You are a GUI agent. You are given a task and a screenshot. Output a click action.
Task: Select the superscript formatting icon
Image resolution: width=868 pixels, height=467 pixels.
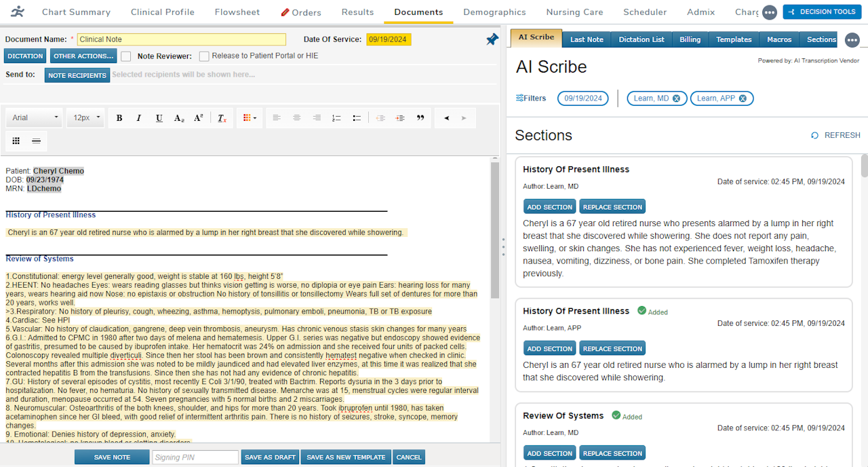[197, 117]
